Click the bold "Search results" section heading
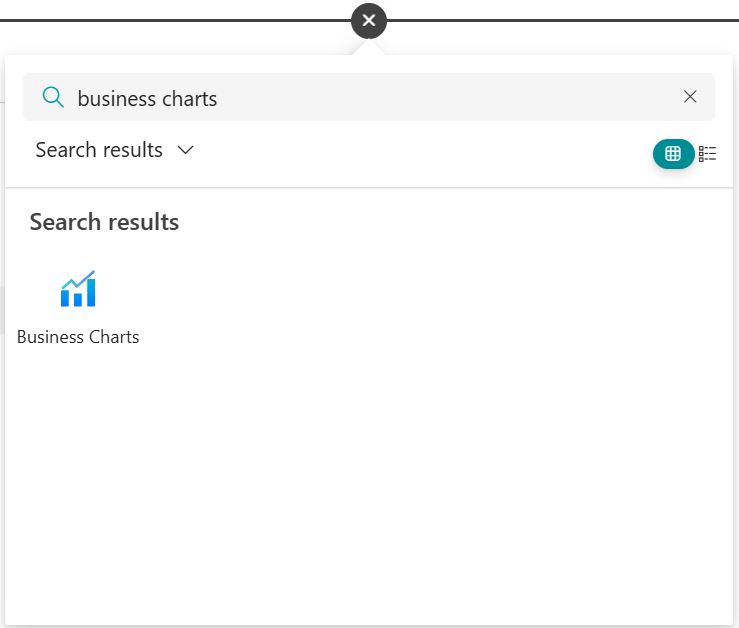 [104, 222]
